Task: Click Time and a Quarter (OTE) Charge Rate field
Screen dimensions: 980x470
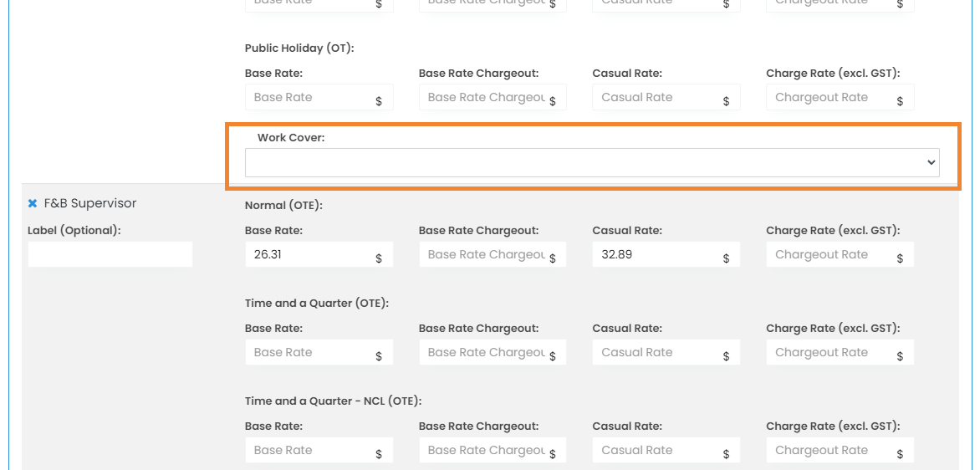Action: 829,352
